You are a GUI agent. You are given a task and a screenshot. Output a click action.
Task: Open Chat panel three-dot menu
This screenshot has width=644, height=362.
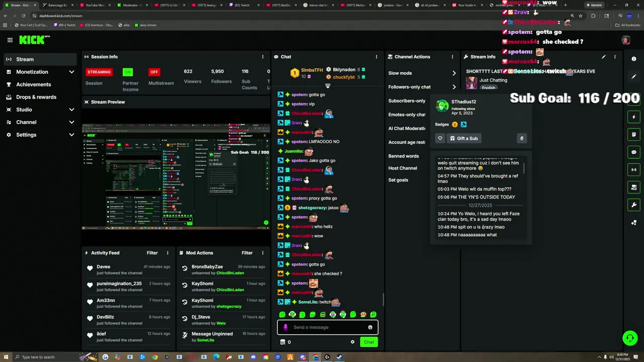click(376, 57)
